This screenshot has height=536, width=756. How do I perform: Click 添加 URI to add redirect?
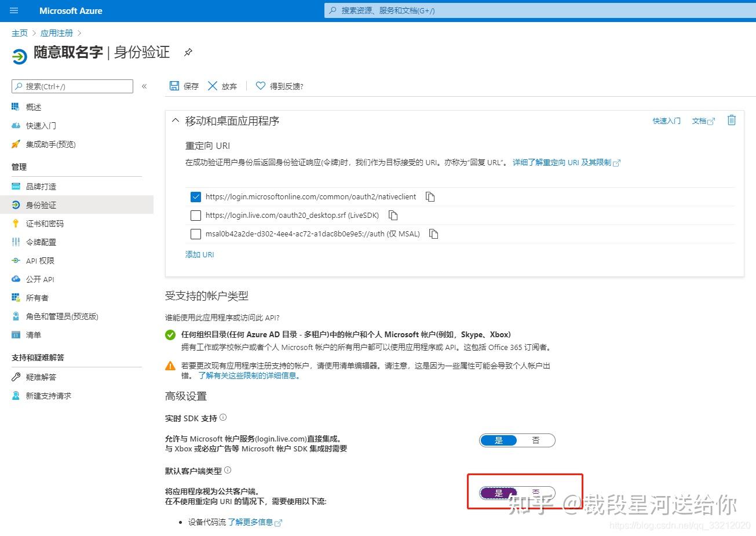tap(199, 254)
